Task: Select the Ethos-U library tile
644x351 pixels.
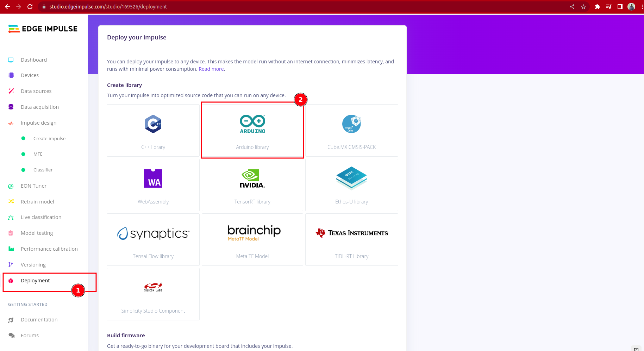Action: click(x=351, y=185)
